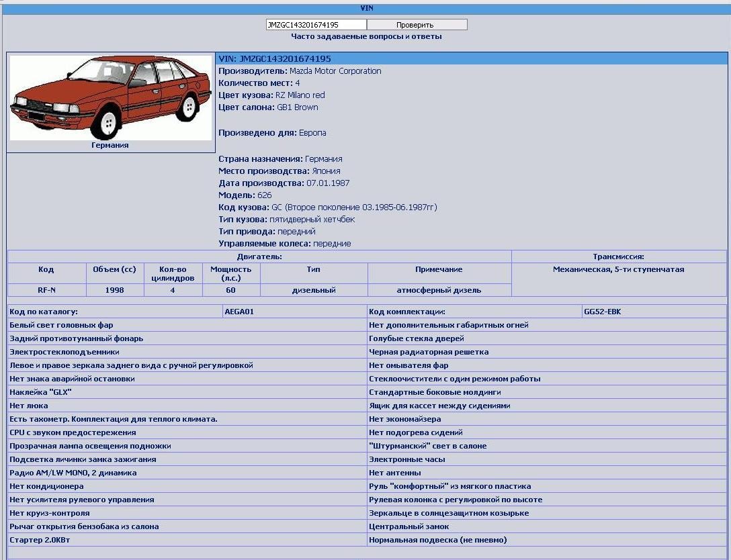This screenshot has height=560, width=731.
Task: Click Нет кондиционера row
Action: [187, 486]
